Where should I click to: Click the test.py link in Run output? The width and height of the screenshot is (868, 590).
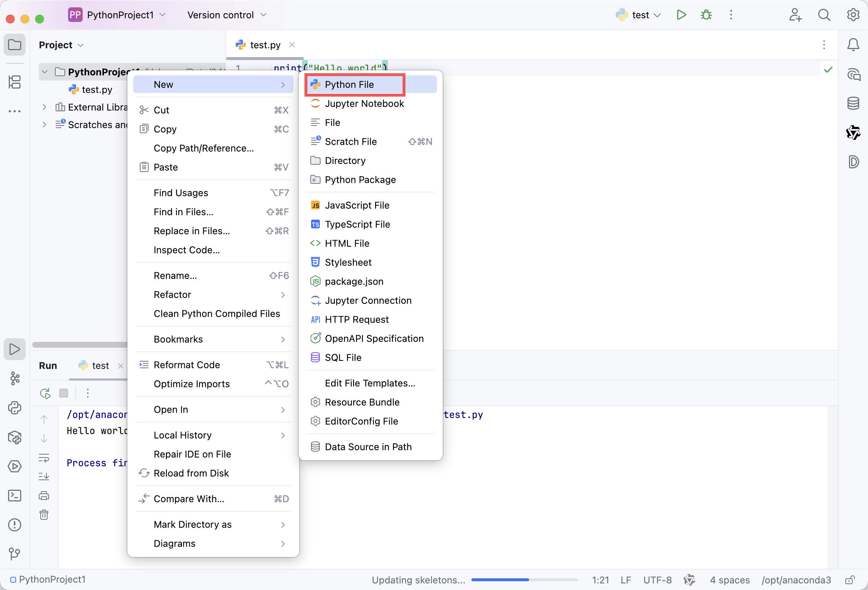pos(463,414)
